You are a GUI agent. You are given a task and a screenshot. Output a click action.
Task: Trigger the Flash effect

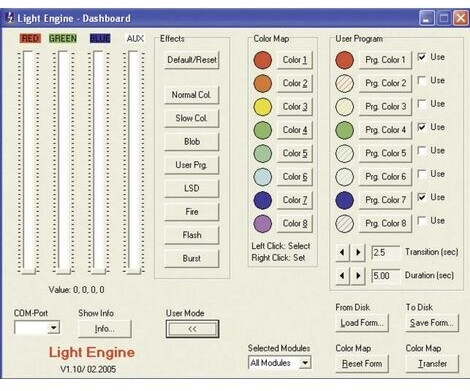(192, 235)
